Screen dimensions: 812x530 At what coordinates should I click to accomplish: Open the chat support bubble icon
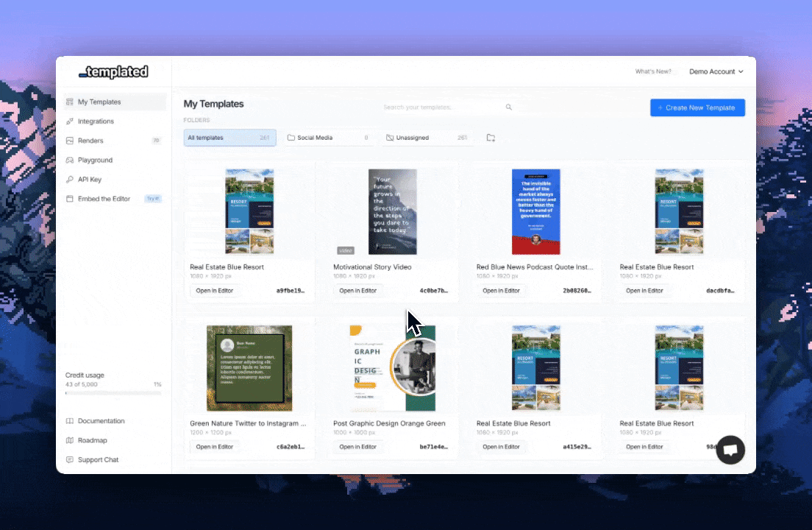tap(730, 450)
